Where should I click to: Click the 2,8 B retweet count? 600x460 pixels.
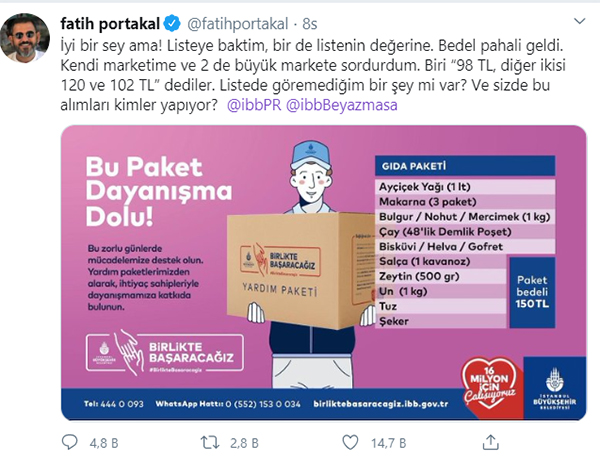[244, 443]
